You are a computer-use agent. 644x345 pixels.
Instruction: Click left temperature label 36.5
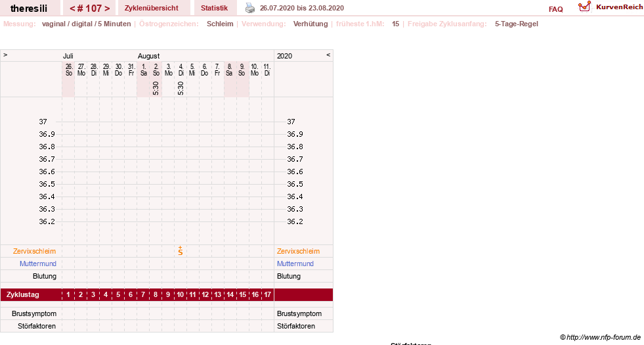(47, 184)
